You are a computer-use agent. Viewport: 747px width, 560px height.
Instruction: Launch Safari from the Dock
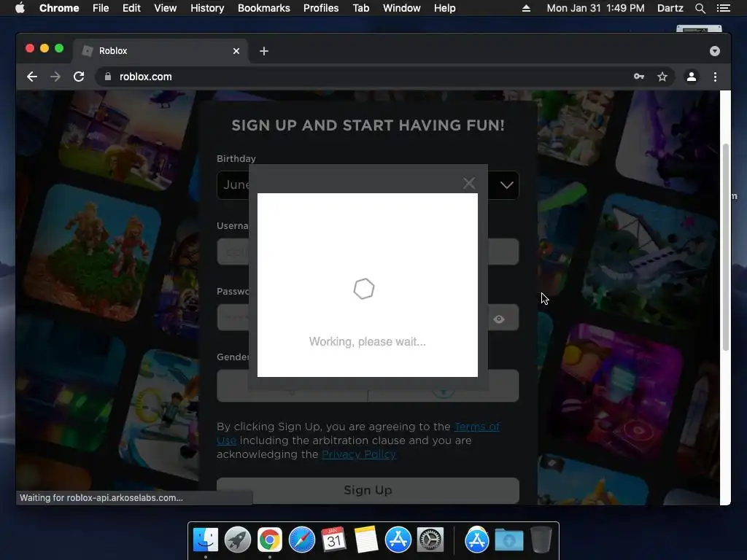pyautogui.click(x=302, y=540)
